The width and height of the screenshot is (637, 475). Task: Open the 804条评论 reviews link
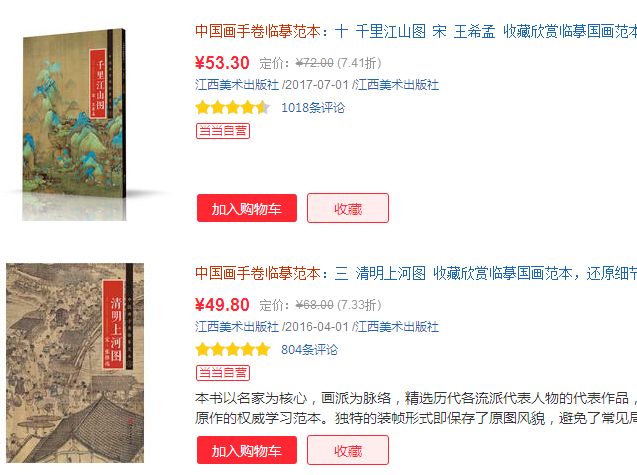(309, 349)
